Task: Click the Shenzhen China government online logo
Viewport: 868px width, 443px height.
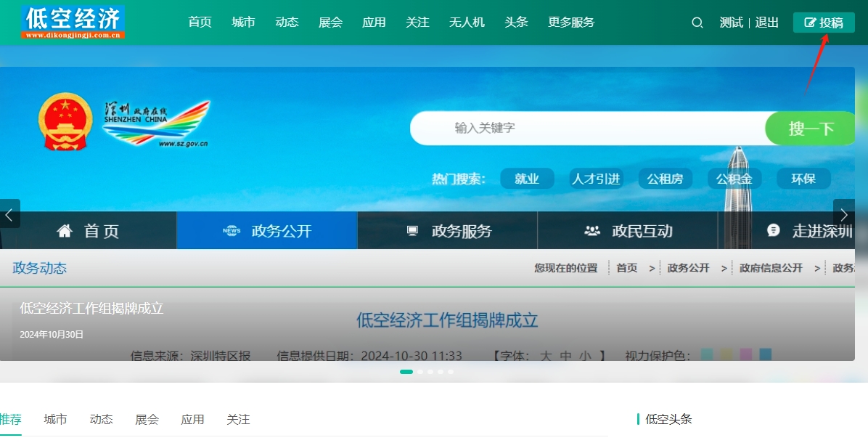Action: click(x=157, y=124)
